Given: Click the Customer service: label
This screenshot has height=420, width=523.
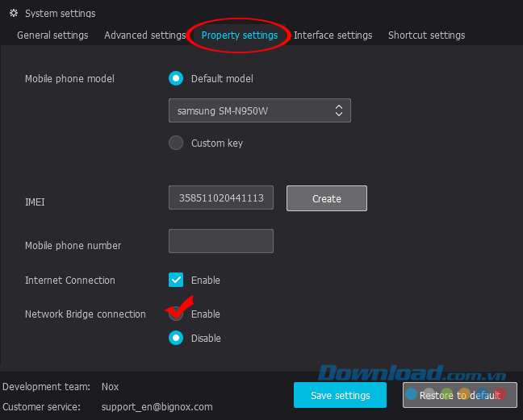Looking at the screenshot, I should pos(41,406).
